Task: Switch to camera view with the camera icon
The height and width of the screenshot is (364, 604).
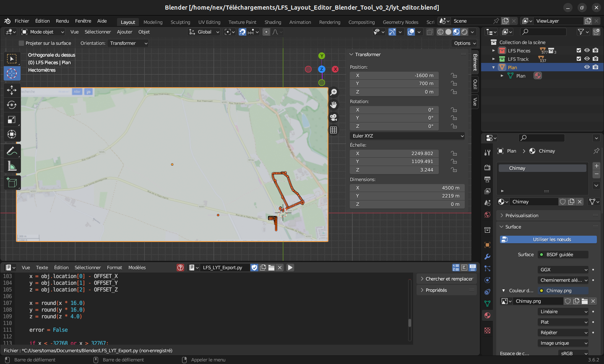Action: pyautogui.click(x=333, y=117)
